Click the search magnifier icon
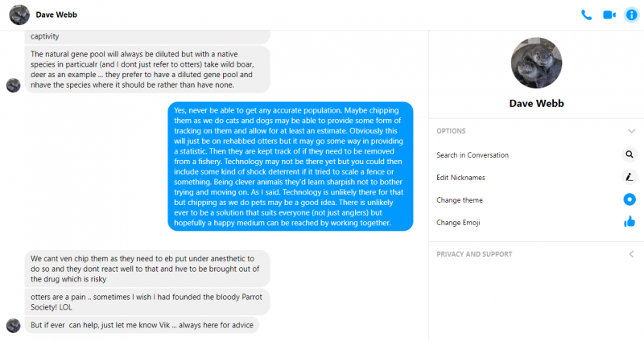This screenshot has width=644, height=341. tap(630, 154)
